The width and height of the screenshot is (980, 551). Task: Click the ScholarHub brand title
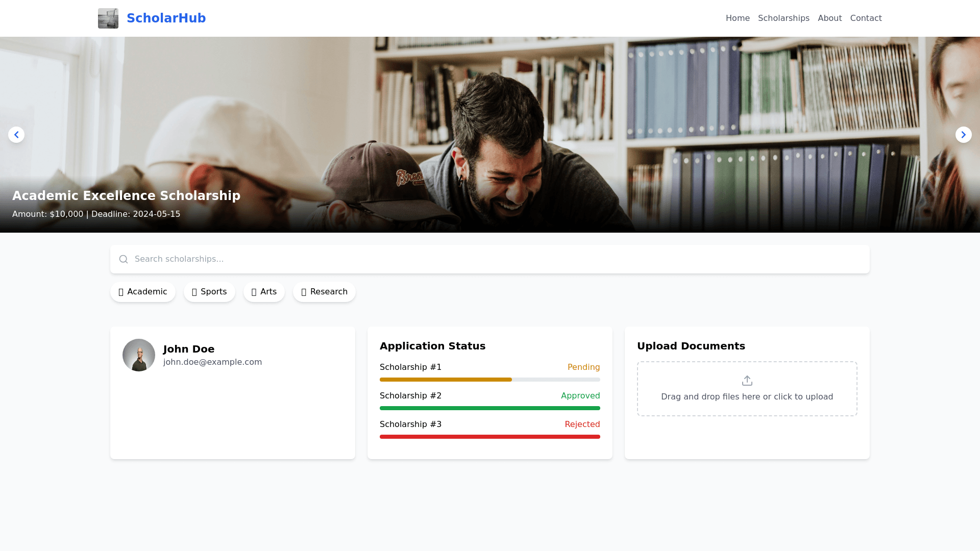pos(166,18)
